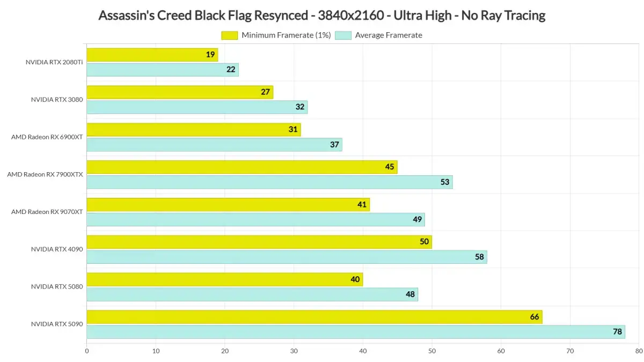Click the chart title about Assassin's Creed Black Flag
Image resolution: width=644 pixels, height=362 pixels.
tap(322, 16)
